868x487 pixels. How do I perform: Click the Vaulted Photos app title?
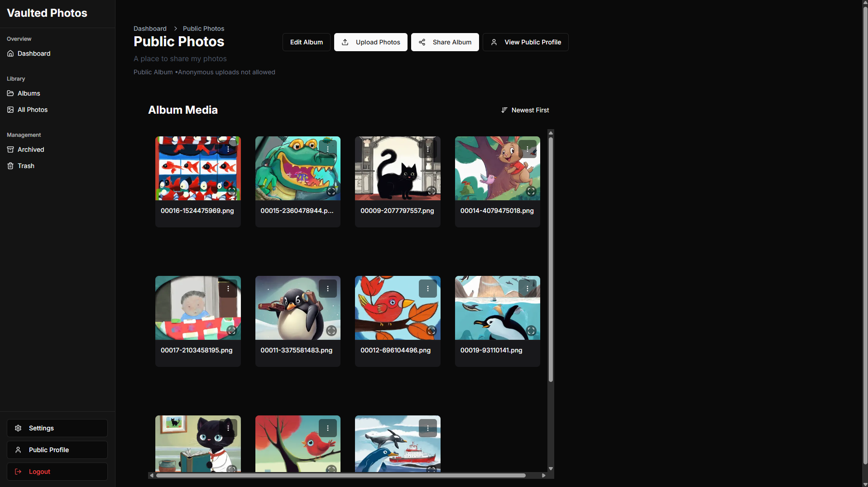(x=47, y=13)
